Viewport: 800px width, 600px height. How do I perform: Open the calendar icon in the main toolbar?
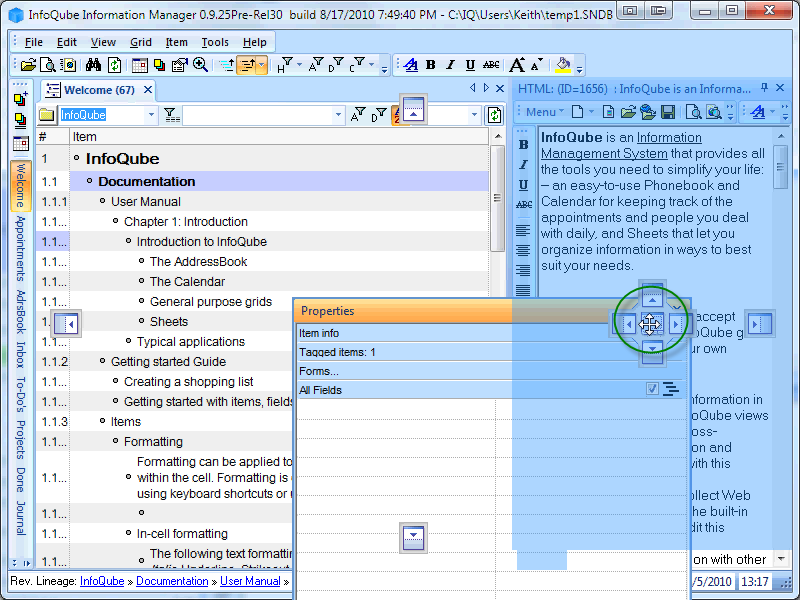point(139,65)
